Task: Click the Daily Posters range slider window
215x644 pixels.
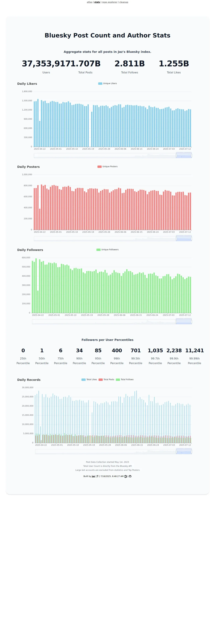Action: (184, 239)
